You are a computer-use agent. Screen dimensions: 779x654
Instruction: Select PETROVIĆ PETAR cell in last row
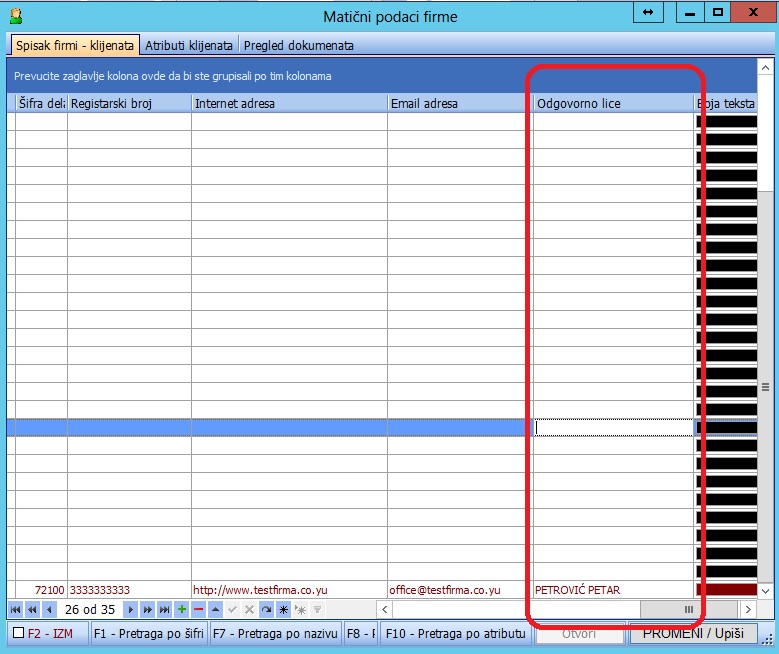click(x=612, y=590)
